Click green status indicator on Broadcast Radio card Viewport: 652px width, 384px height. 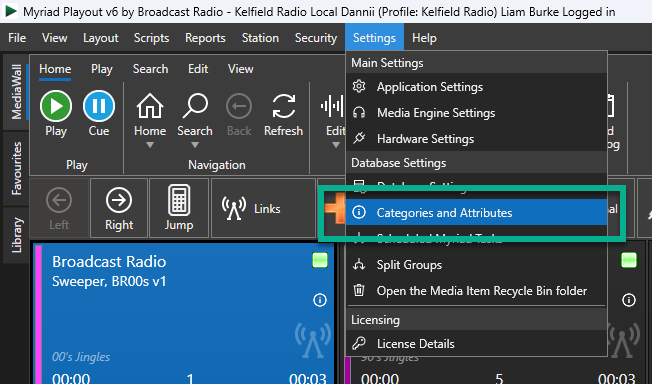[320, 260]
